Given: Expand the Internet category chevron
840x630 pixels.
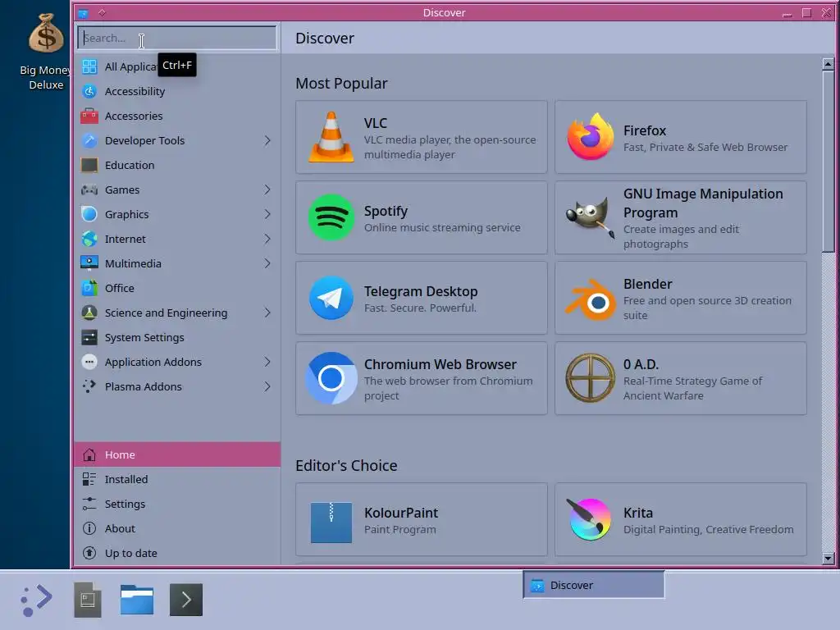Looking at the screenshot, I should [x=267, y=239].
